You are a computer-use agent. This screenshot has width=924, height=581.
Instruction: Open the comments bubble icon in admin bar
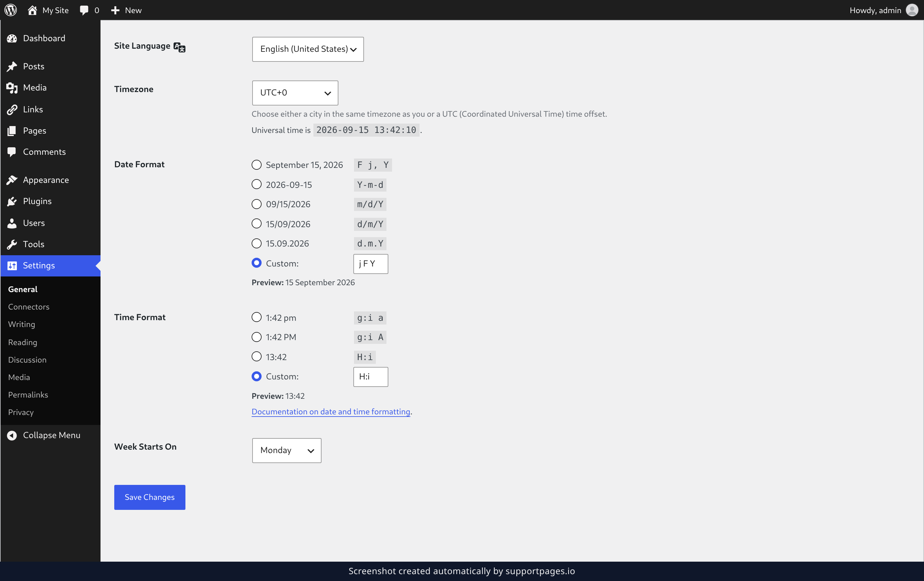click(x=84, y=10)
